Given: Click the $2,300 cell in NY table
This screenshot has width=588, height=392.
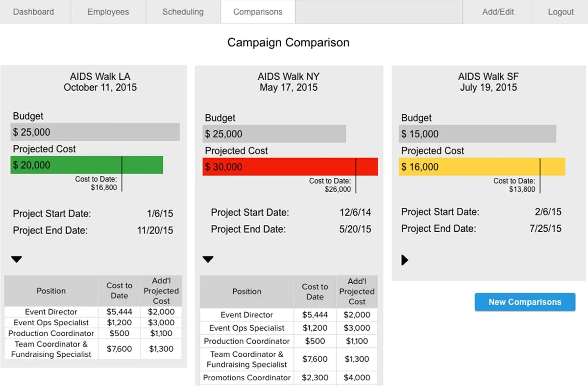Looking at the screenshot, I should point(315,377).
